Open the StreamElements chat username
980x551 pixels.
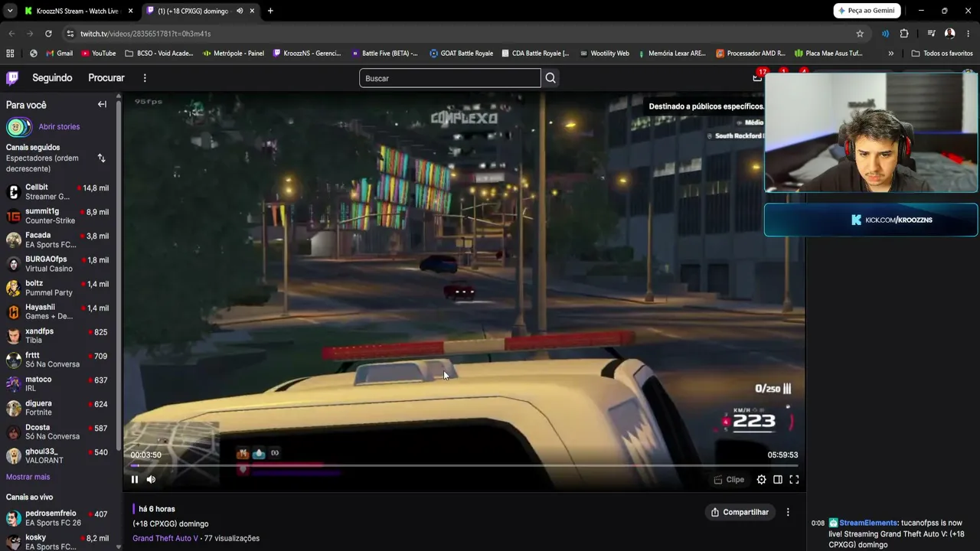pos(868,523)
